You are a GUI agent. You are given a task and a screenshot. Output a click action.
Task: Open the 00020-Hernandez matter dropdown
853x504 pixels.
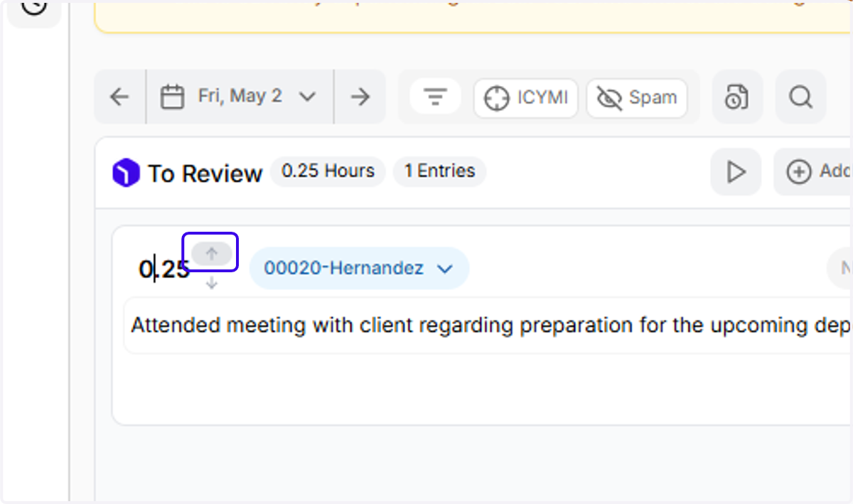click(x=359, y=268)
